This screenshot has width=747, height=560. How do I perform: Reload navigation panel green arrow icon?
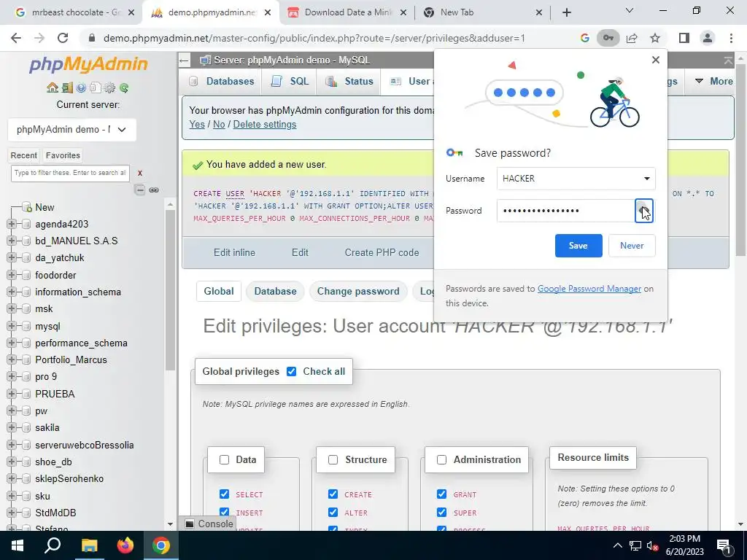[124, 87]
